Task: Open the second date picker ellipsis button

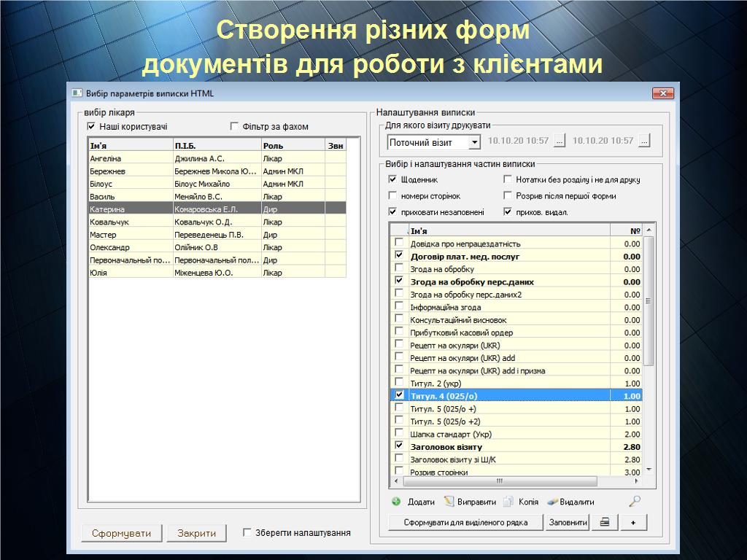Action: (644, 141)
